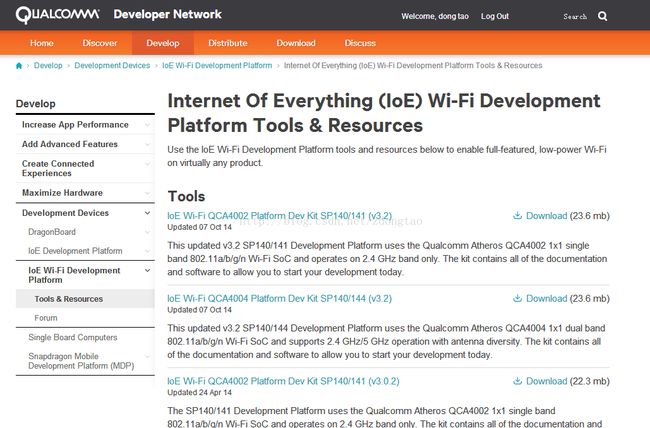Expand Maximize Hardware chevron

(147, 193)
